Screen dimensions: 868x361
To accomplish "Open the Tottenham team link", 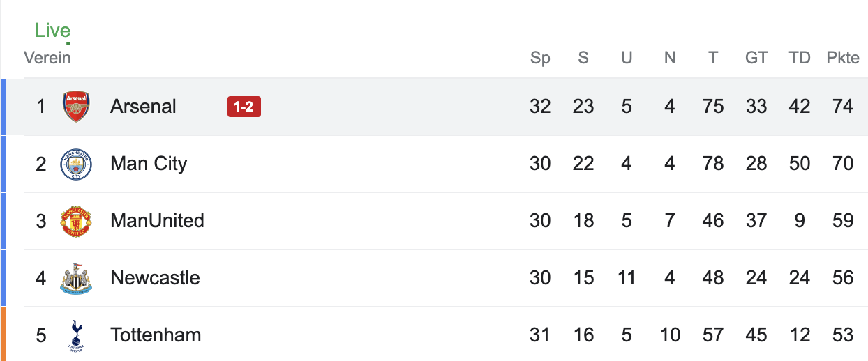I will point(156,335).
